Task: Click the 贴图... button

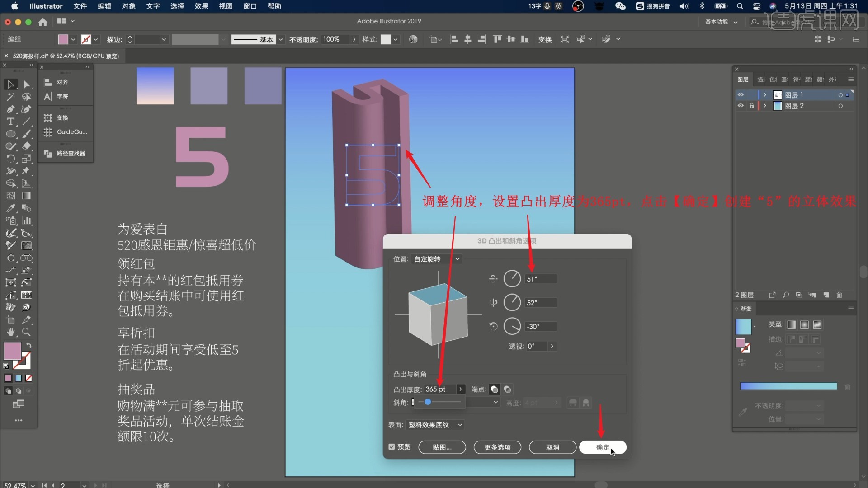Action: 442,447
